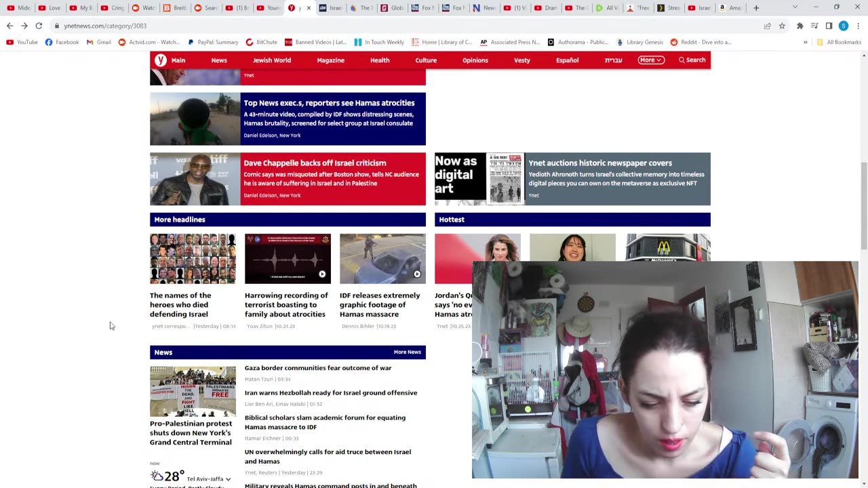Open Banned Videos bookmark
Screen dimensions: 868x488
tap(315, 42)
